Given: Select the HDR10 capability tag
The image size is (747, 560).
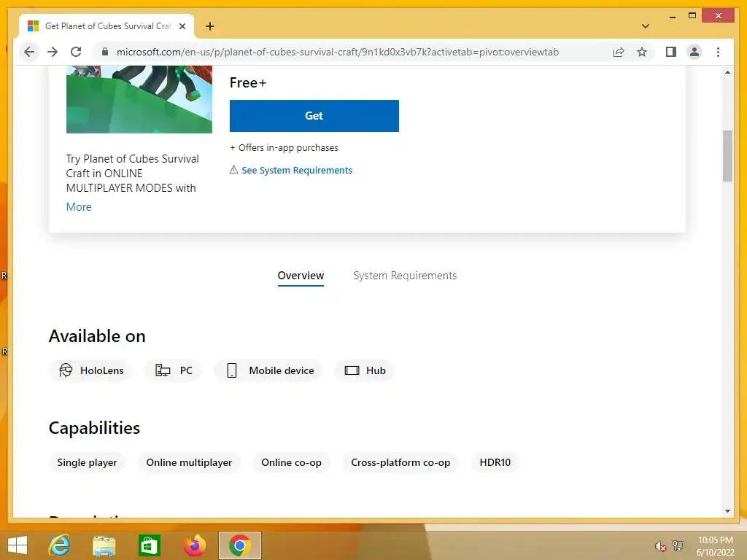Looking at the screenshot, I should point(495,462).
